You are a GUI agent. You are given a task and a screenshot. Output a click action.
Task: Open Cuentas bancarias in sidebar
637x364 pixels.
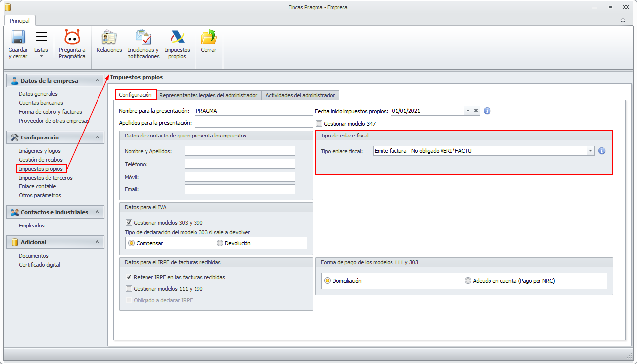(x=41, y=103)
